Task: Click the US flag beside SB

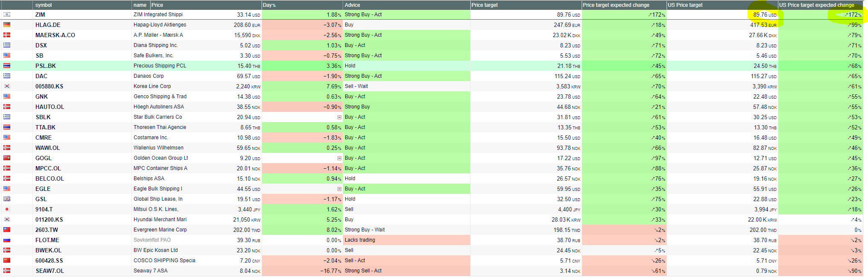Action: coord(6,56)
